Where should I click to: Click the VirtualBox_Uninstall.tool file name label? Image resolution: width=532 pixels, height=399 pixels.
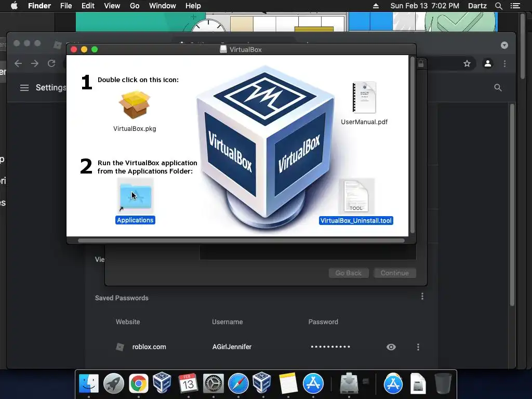[x=356, y=220]
